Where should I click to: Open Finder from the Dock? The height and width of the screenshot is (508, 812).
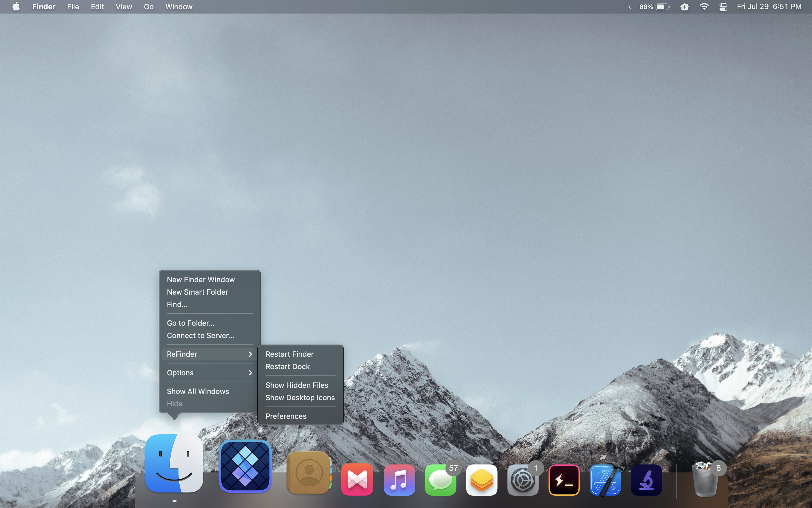(x=174, y=463)
